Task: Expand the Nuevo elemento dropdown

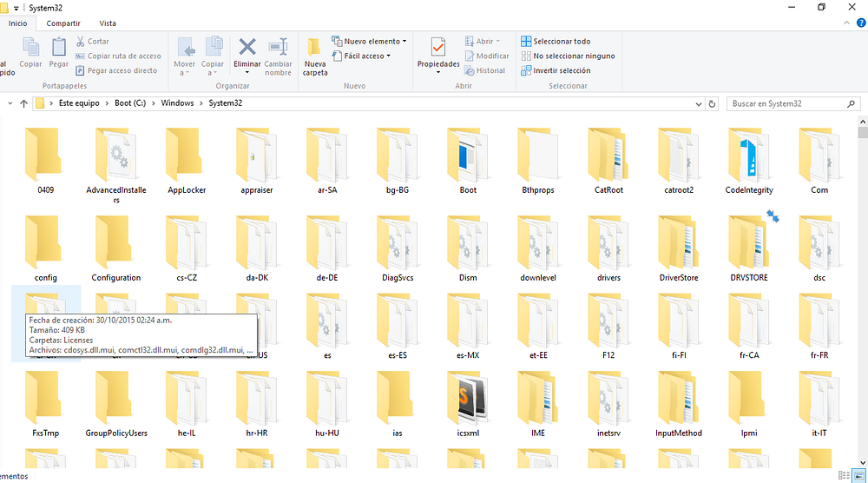Action: (369, 41)
